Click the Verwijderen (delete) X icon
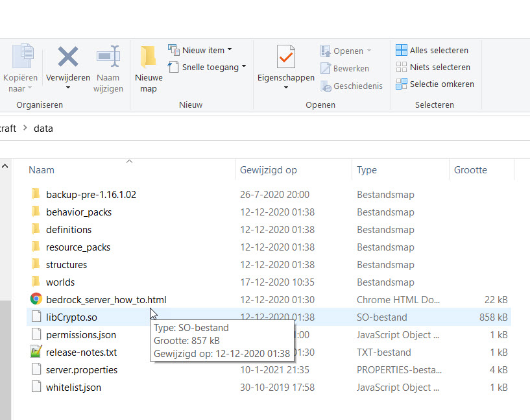This screenshot has height=420, width=530. 68,56
